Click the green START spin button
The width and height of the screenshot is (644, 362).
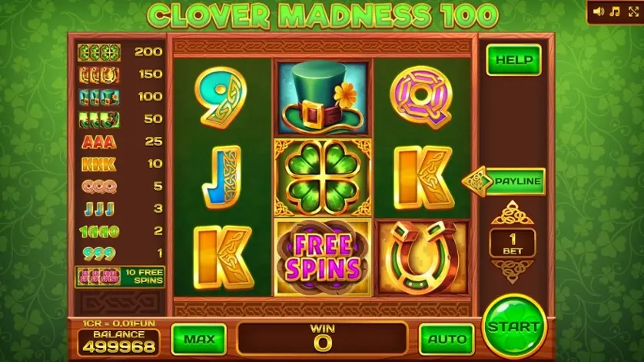[x=514, y=327]
